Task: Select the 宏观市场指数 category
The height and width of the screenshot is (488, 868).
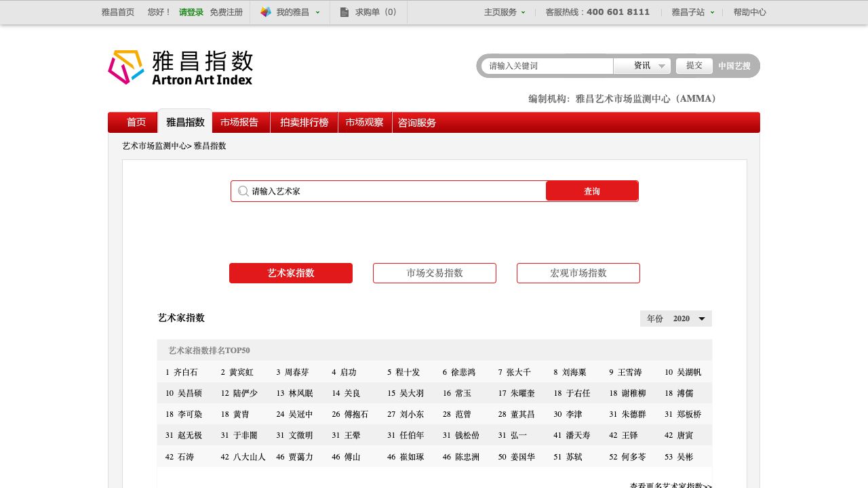Action: [578, 273]
